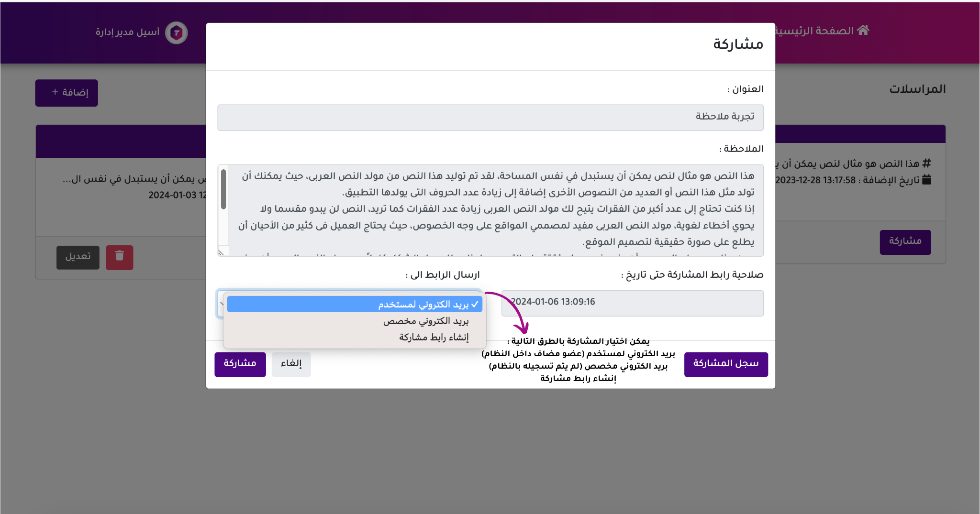The height and width of the screenshot is (514, 980).
Task: Click the user avatar icon
Action: (176, 33)
